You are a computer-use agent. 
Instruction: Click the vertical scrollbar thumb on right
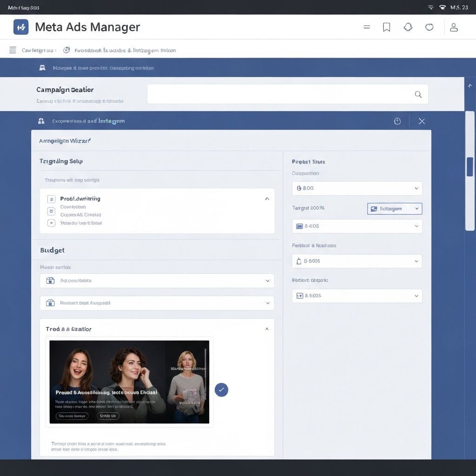(469, 166)
